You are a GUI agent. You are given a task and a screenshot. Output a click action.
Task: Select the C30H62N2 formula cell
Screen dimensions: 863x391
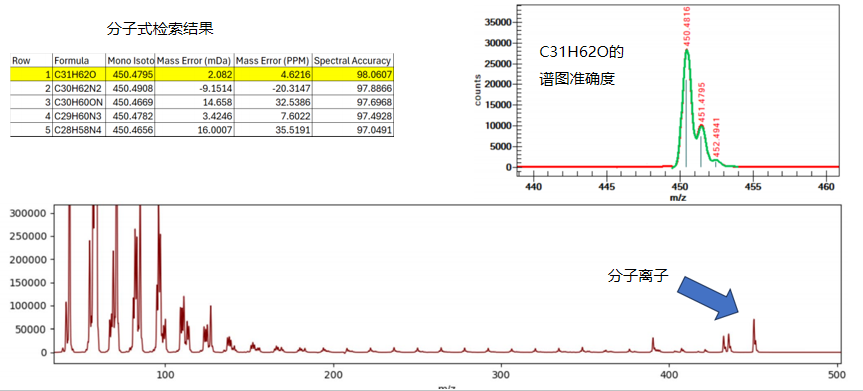(79, 88)
